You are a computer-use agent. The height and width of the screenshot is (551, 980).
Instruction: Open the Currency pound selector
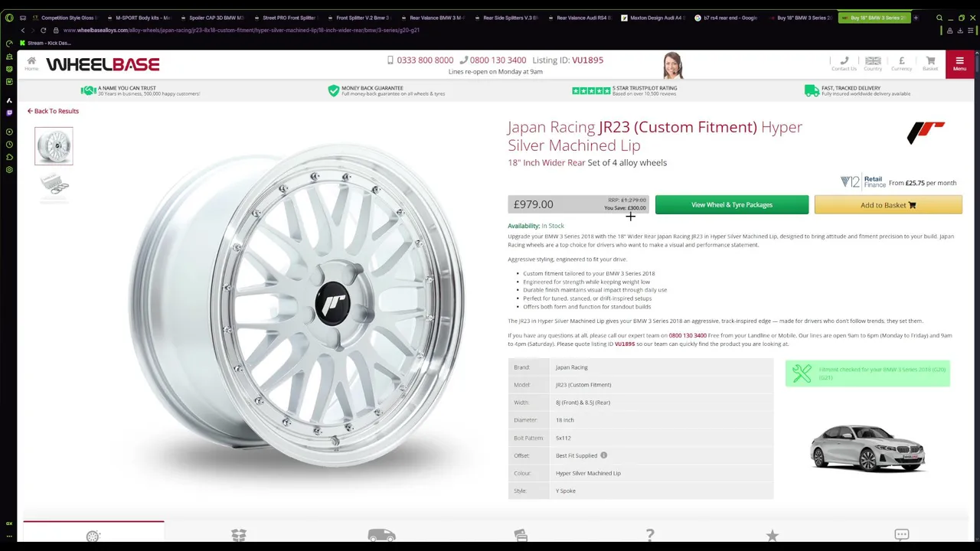coord(901,63)
